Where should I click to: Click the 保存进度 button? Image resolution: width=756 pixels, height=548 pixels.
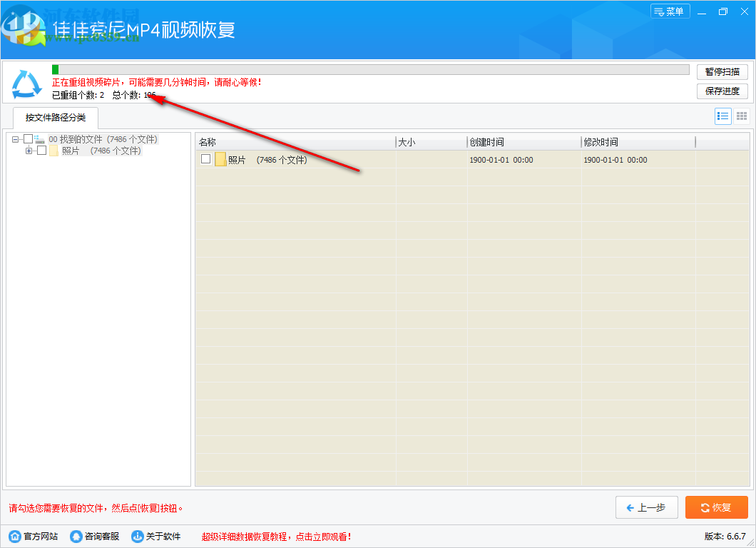pos(722,91)
